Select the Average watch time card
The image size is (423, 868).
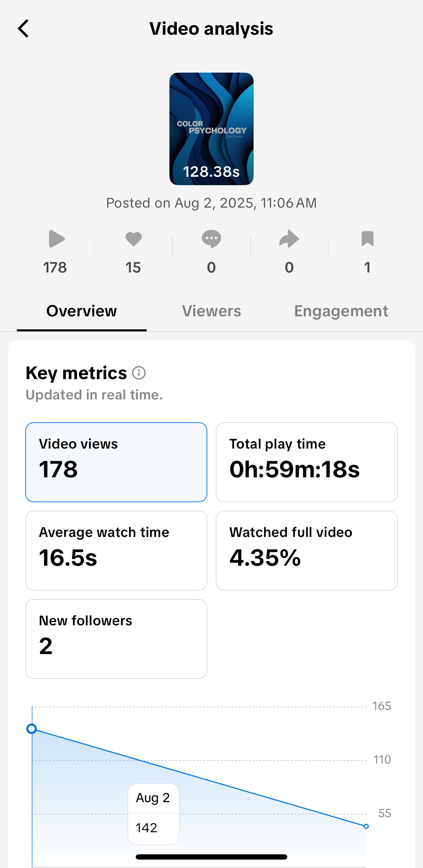[116, 550]
